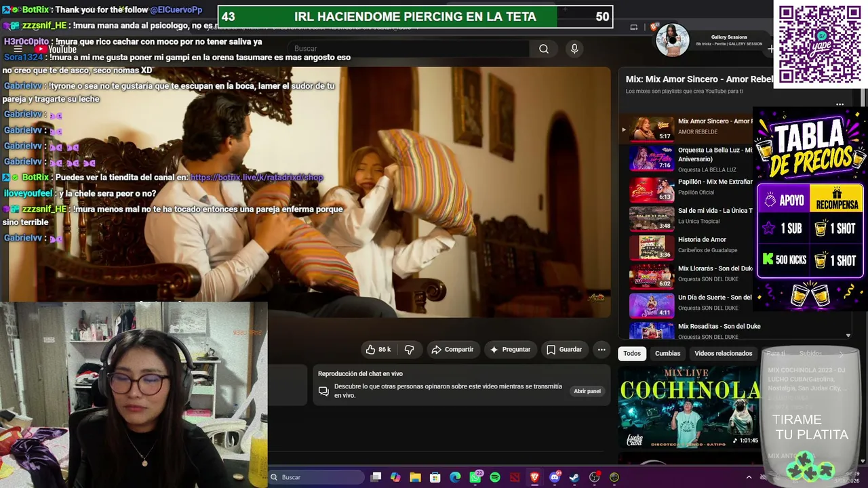Click Abrir panel for chat replay
The image size is (868, 488).
pyautogui.click(x=587, y=391)
